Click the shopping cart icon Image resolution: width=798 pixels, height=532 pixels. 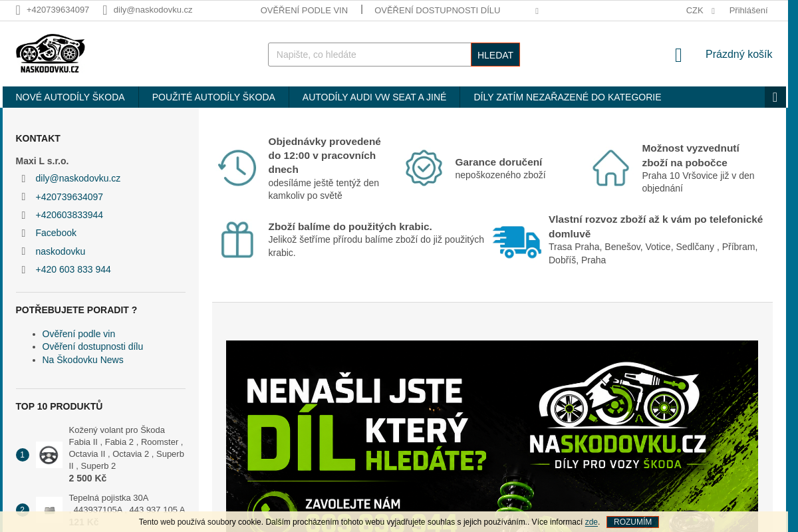click(678, 55)
